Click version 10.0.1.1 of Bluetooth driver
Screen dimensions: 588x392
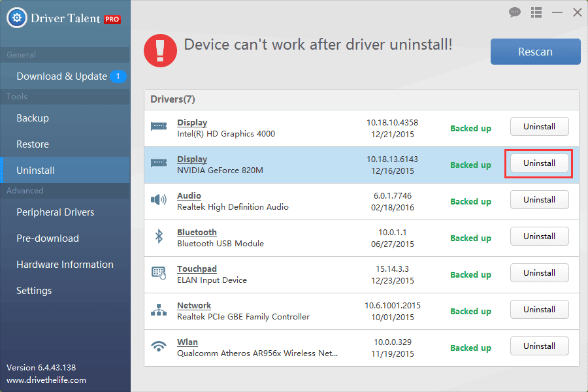point(393,233)
